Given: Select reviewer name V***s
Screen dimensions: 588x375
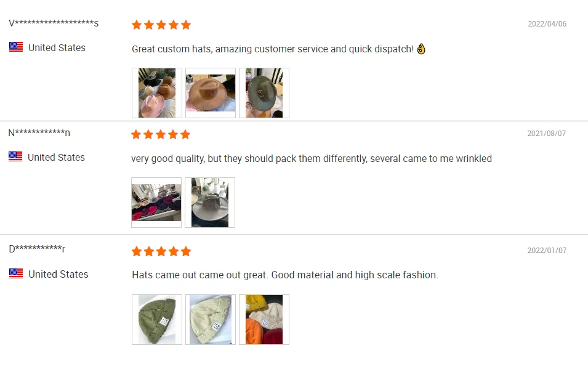Looking at the screenshot, I should click(x=54, y=23).
